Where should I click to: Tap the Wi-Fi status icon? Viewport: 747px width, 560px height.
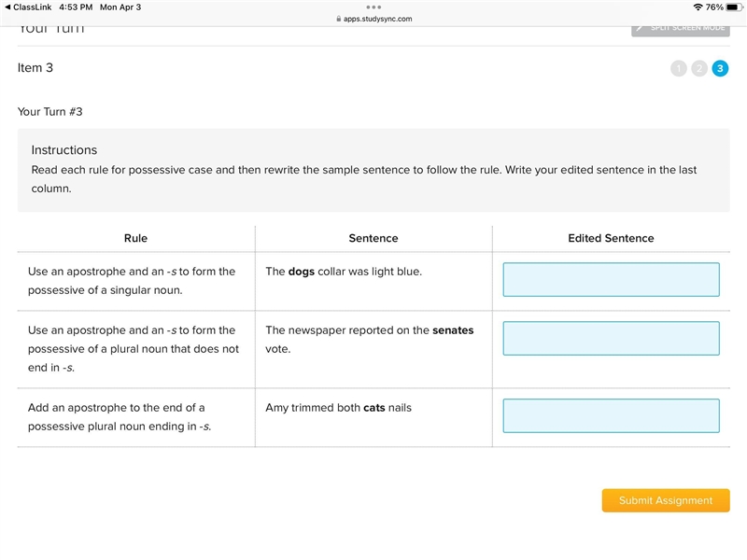[x=698, y=7]
